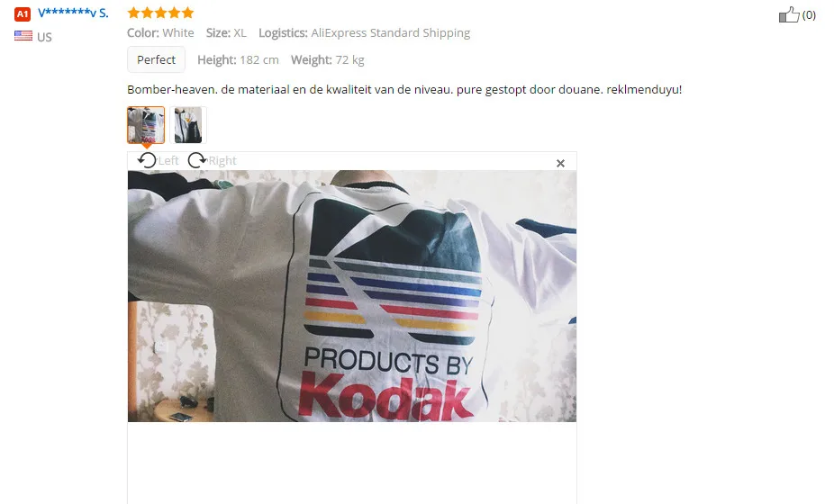834x504 pixels.
Task: Click the helpful vote count (0)
Action: 809,15
